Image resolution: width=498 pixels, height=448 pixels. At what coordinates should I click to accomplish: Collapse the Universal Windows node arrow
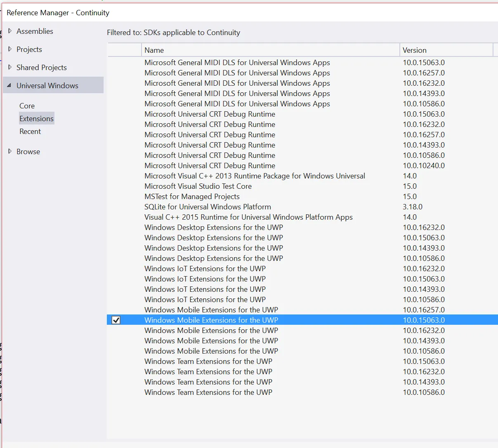[x=9, y=85]
